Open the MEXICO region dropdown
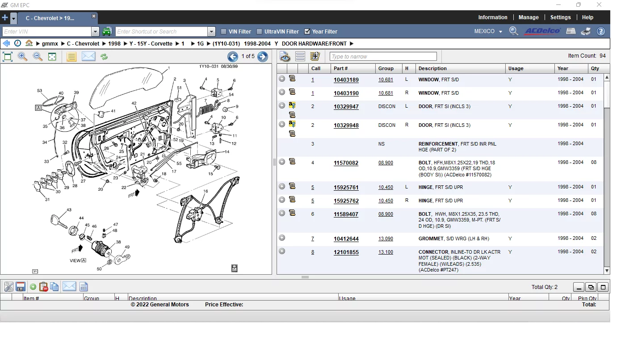 click(x=488, y=32)
